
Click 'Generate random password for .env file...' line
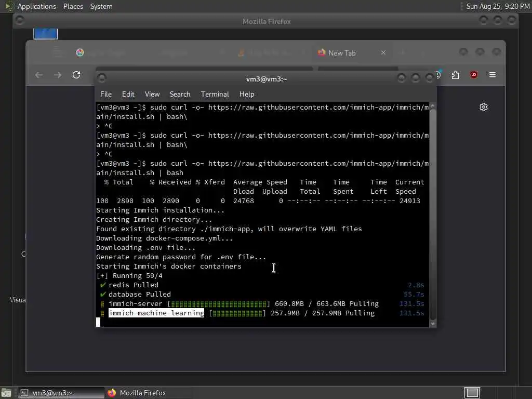181,257
